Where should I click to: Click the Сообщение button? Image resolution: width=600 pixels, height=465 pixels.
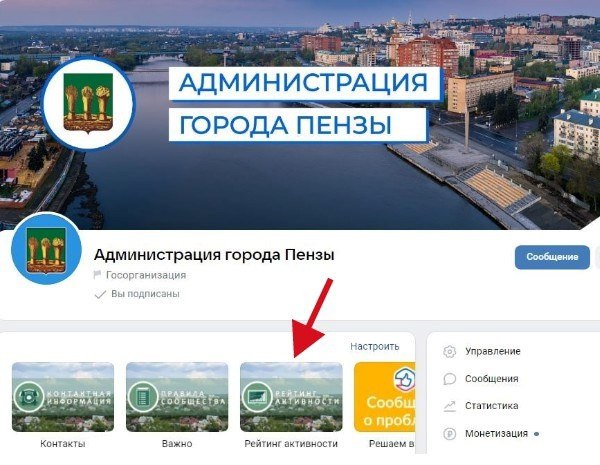(x=552, y=257)
